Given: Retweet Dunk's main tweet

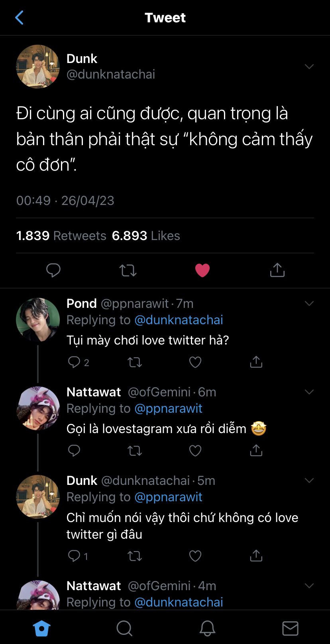Looking at the screenshot, I should (128, 270).
